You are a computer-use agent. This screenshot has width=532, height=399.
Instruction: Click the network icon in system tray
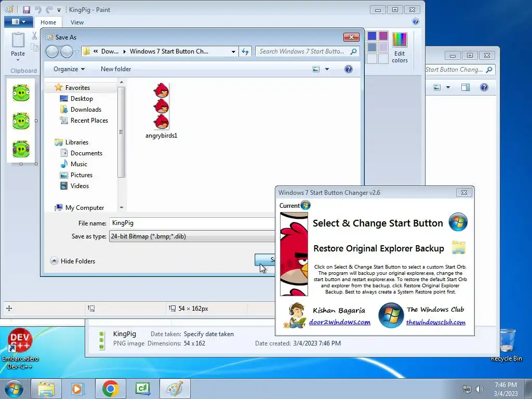(x=467, y=389)
